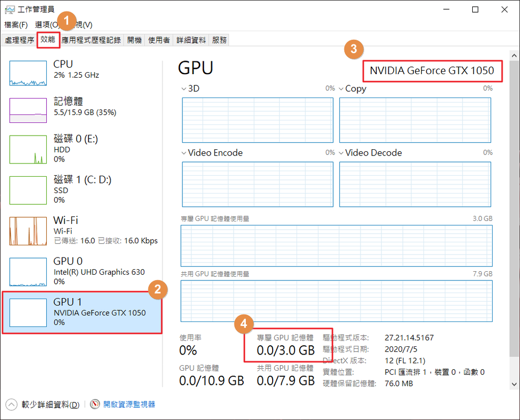The height and width of the screenshot is (420, 520).
Task: Open the 3D graph engine dropdown
Action: coord(184,88)
